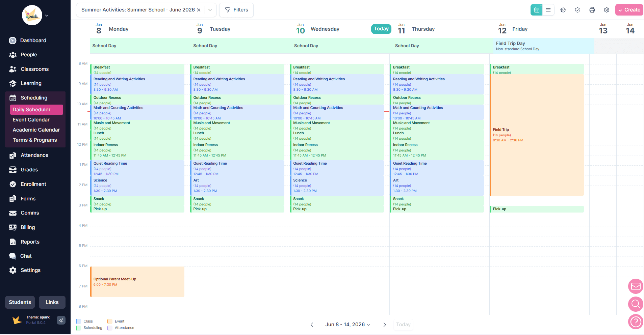The width and height of the screenshot is (644, 335).
Task: Open the Enrollment checkmark icon
Action: point(13,184)
